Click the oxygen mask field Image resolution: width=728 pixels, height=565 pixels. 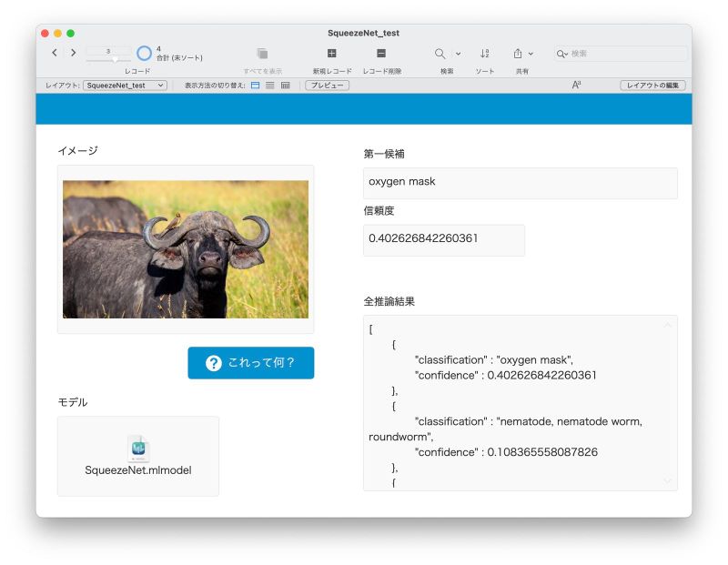tap(520, 184)
